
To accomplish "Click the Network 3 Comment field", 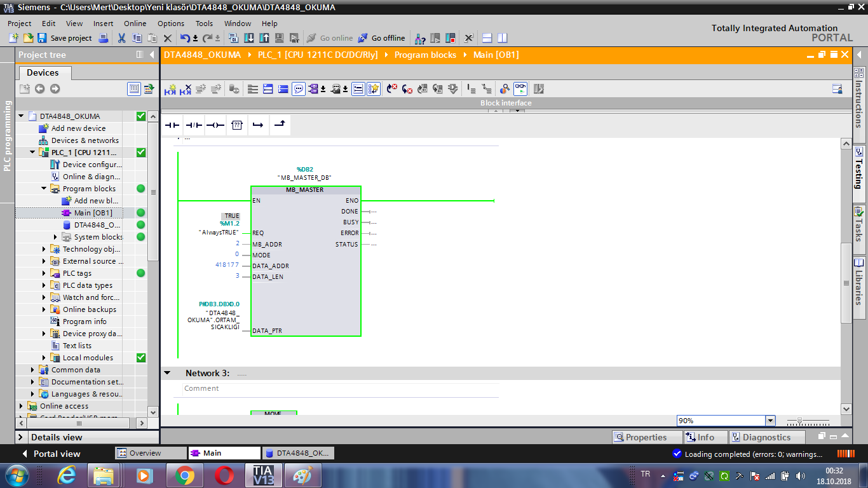I will pyautogui.click(x=341, y=388).
